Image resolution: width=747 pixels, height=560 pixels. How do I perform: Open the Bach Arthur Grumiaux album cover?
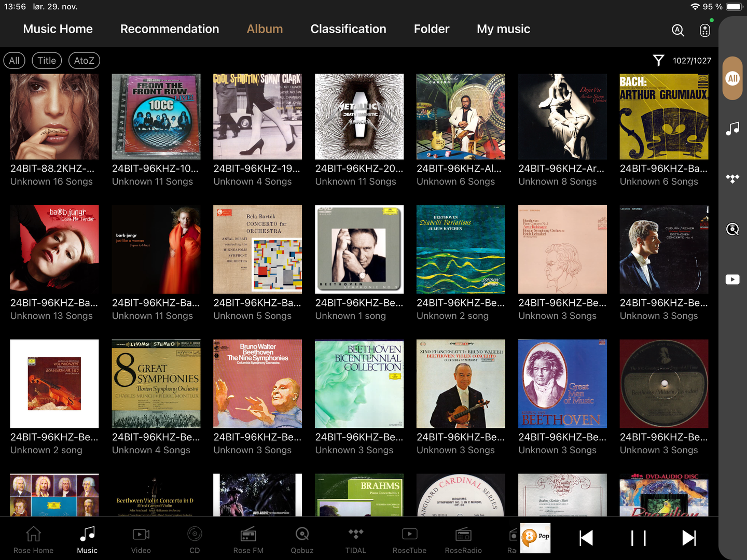[x=664, y=117]
